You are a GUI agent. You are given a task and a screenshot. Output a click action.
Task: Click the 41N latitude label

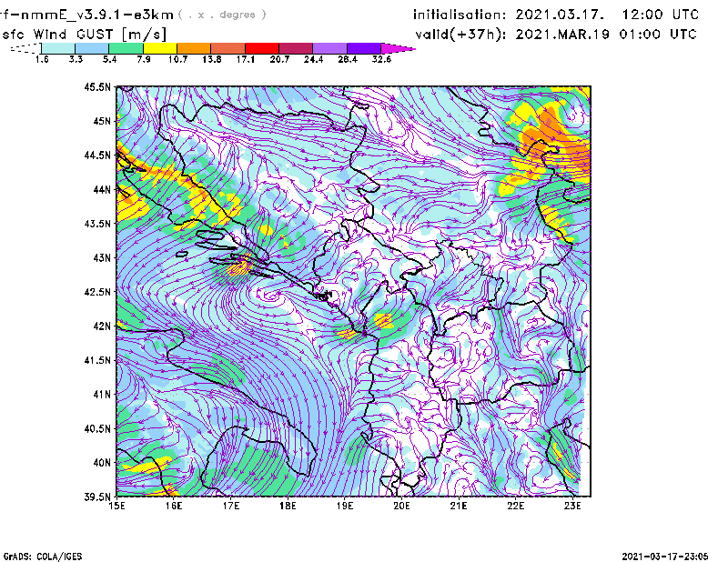pyautogui.click(x=102, y=395)
